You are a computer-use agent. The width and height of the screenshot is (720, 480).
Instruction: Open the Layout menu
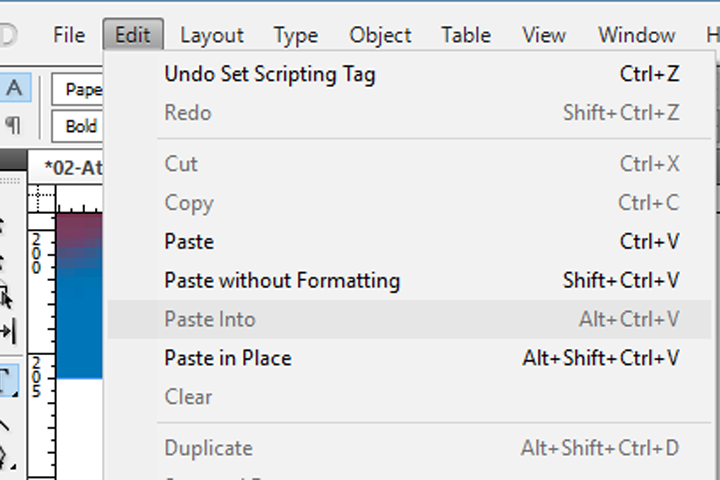212,35
